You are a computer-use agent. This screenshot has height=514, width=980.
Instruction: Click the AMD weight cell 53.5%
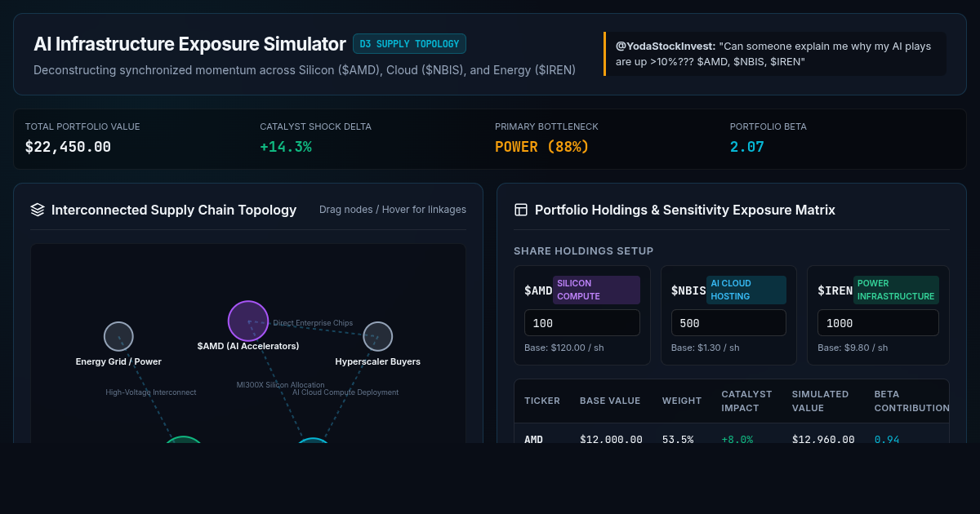coord(677,439)
